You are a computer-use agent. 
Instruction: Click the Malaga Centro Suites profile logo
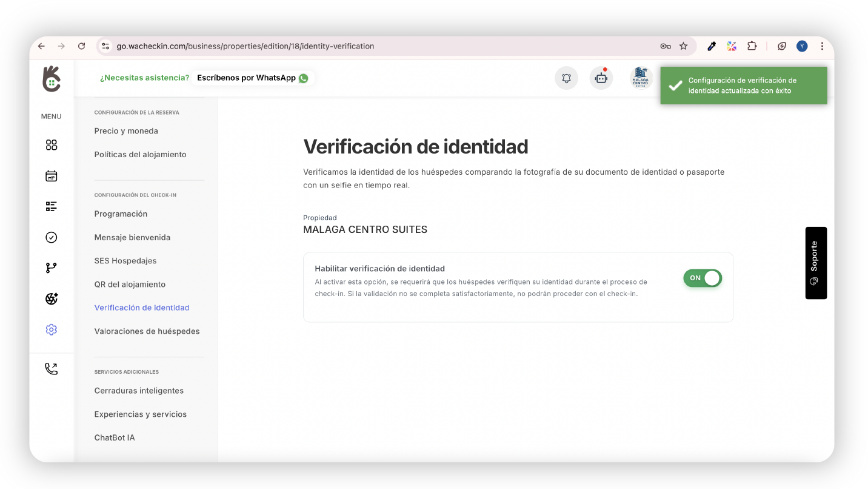pyautogui.click(x=640, y=78)
